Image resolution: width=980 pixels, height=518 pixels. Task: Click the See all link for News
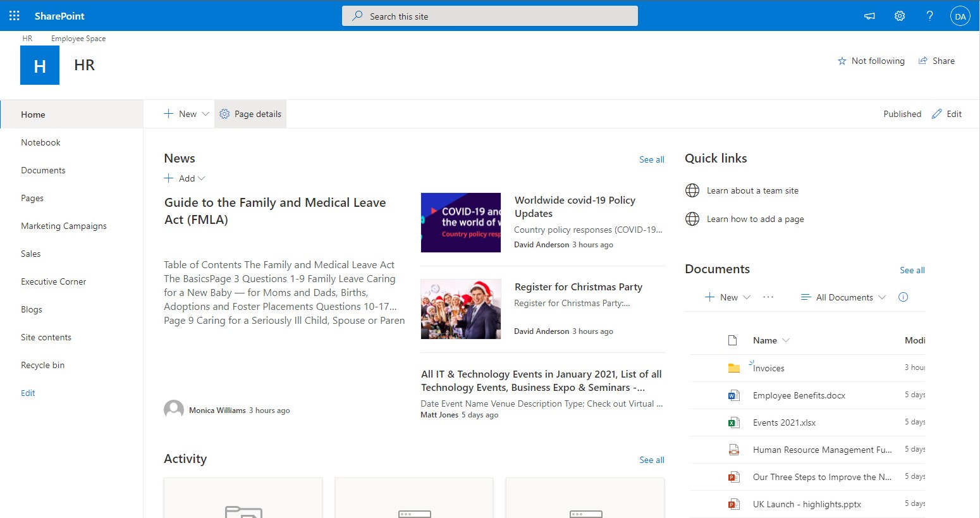[652, 159]
